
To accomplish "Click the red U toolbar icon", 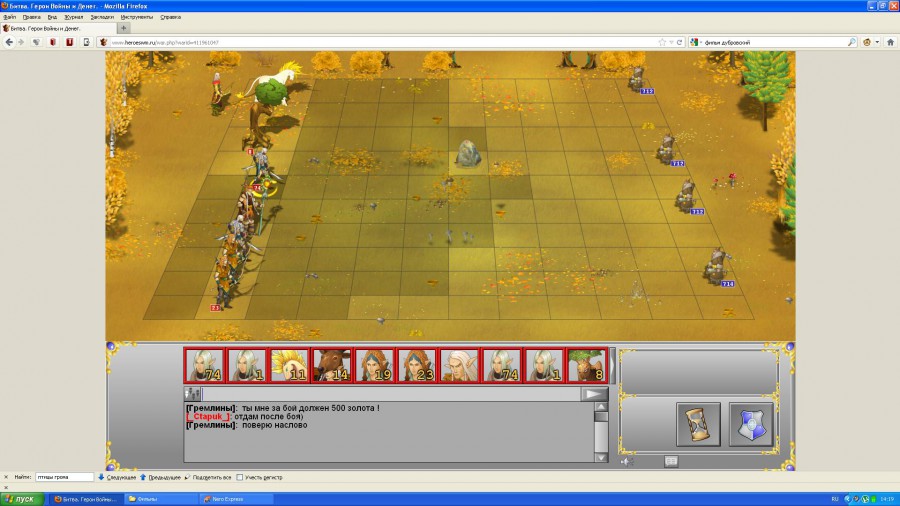I will click(x=69, y=42).
